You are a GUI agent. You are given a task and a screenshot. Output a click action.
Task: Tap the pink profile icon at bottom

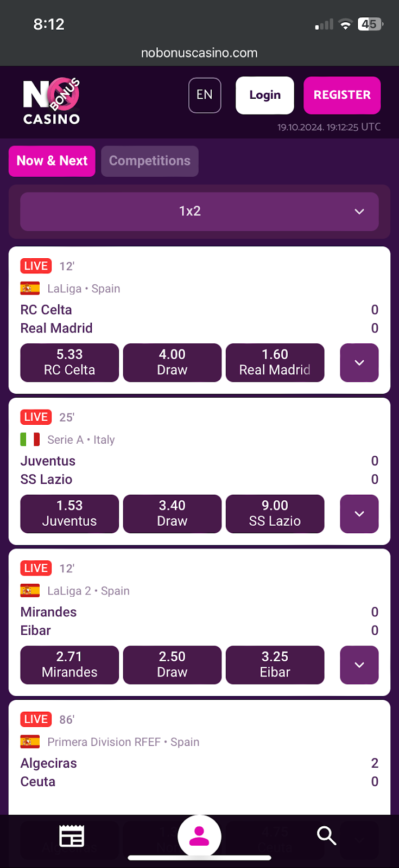pos(199,836)
